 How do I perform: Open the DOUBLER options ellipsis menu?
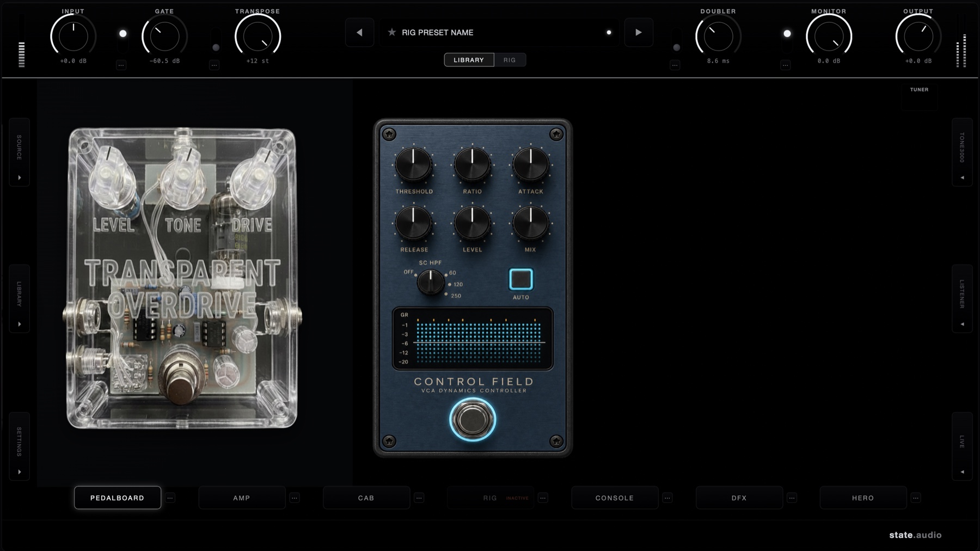click(x=675, y=65)
